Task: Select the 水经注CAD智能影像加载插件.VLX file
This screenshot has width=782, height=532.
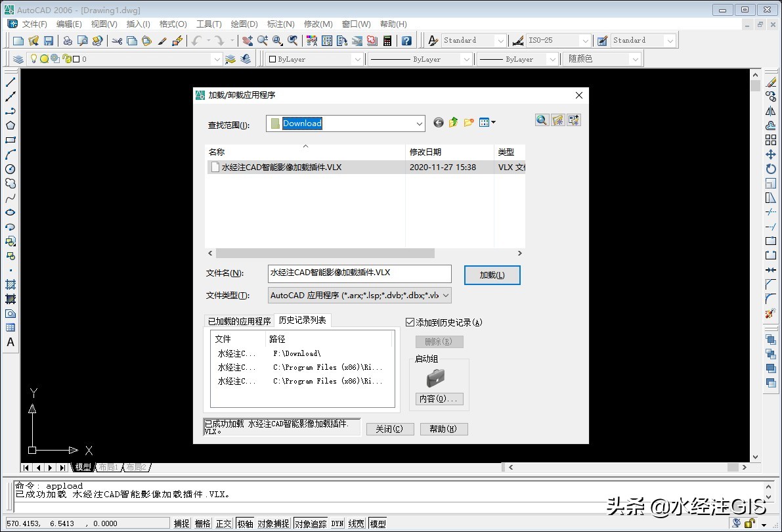Action: (281, 167)
